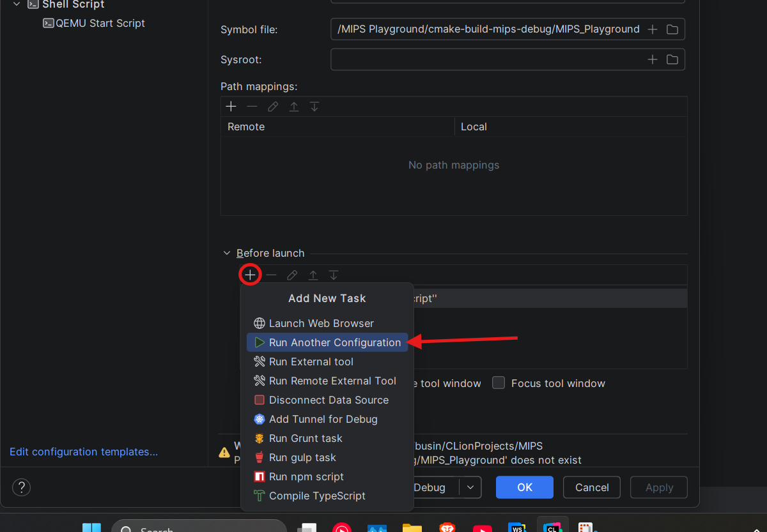
Task: Collapse the Before launch section
Action: coord(226,254)
